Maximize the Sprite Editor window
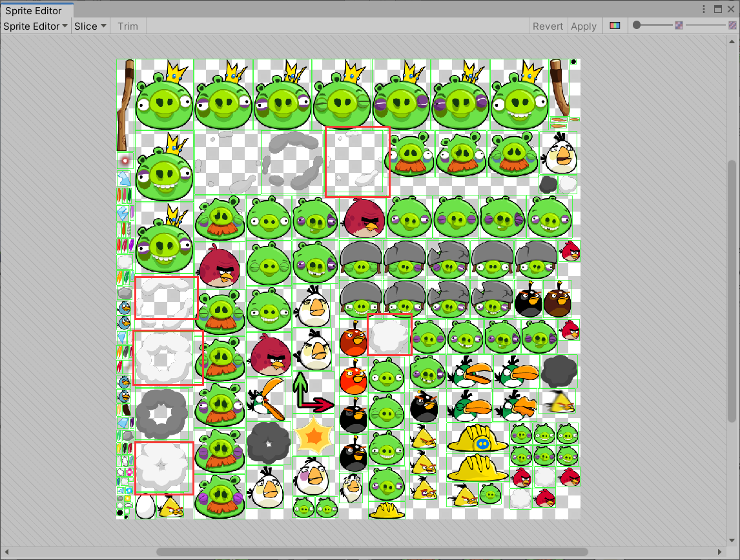The width and height of the screenshot is (740, 560). click(718, 9)
